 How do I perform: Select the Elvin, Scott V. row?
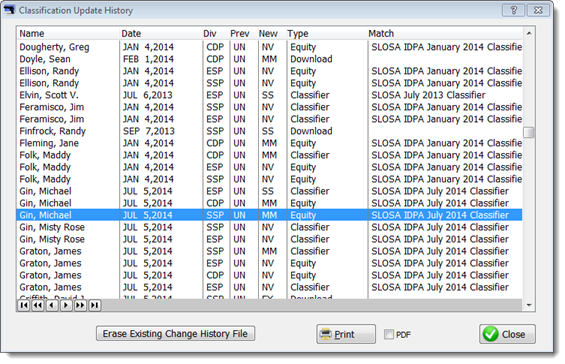(270, 95)
